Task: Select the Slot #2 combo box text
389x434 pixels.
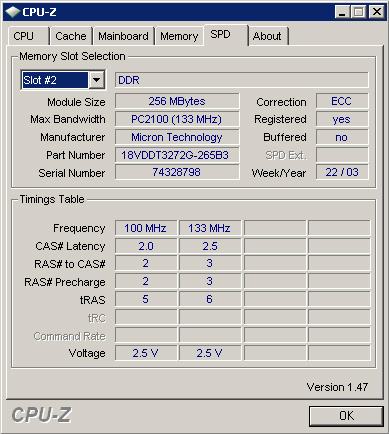Action: pos(55,80)
